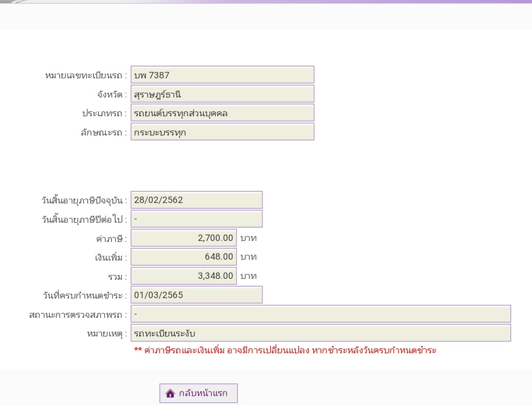Viewport: 532px width, 405px height.
Task: Click the บาท unit next to 648.00
Action: (248, 257)
